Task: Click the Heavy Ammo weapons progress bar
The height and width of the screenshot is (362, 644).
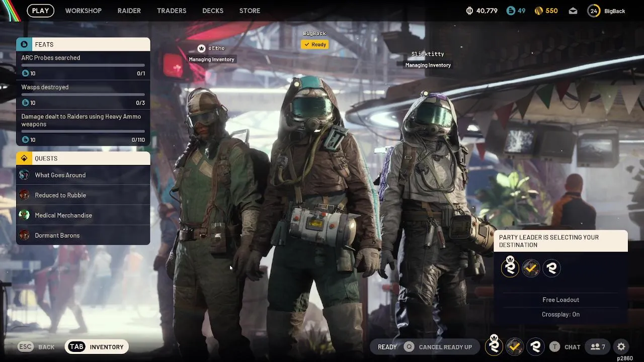Action: coord(83,132)
